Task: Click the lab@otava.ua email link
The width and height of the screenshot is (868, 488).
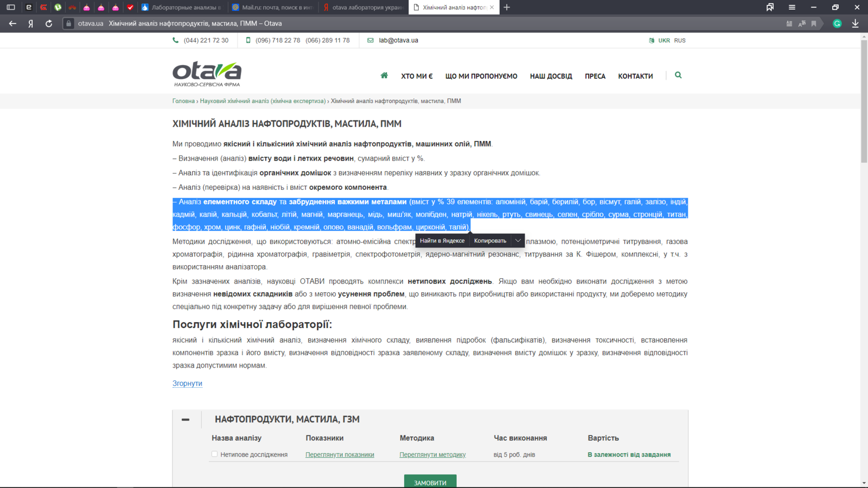Action: pyautogui.click(x=398, y=41)
